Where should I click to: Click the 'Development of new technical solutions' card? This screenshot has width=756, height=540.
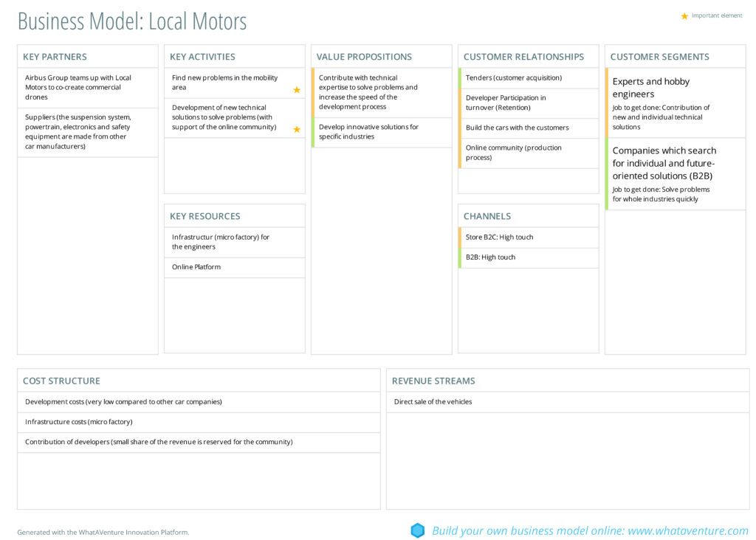pyautogui.click(x=235, y=117)
